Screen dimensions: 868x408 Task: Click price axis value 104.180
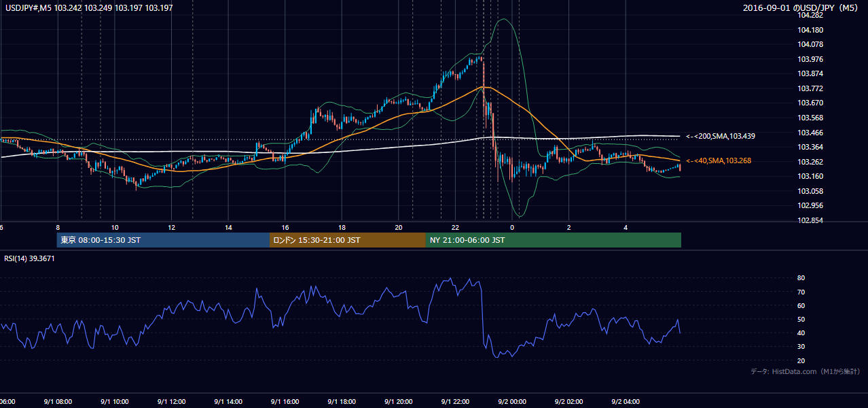(x=811, y=30)
